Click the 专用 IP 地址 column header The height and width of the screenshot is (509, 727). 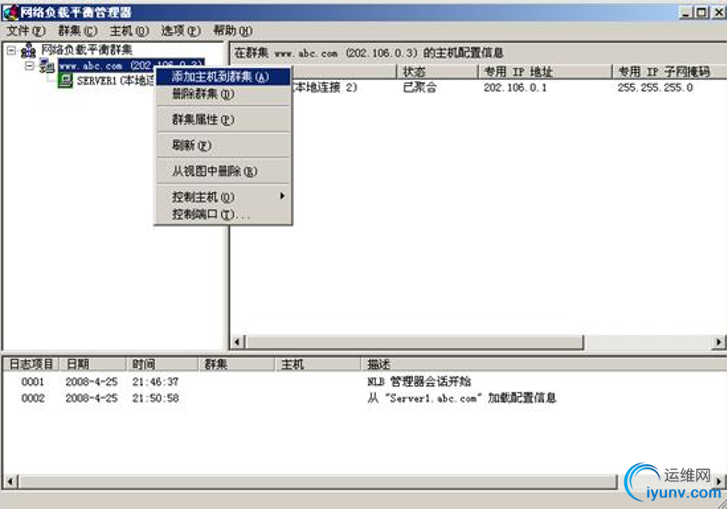click(x=545, y=71)
